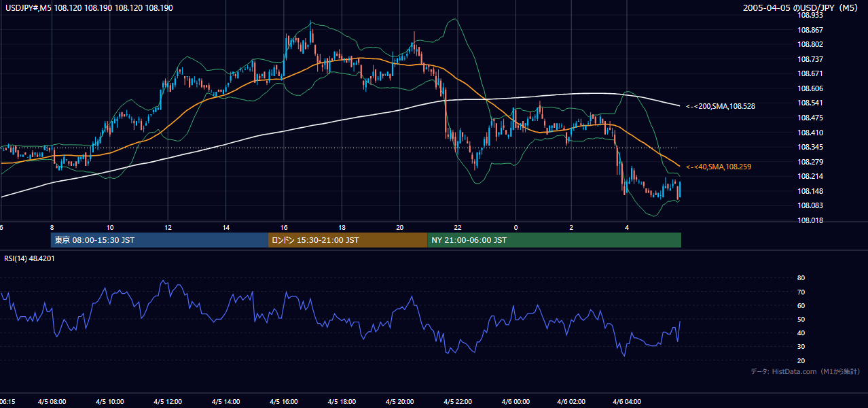The width and height of the screenshot is (868, 408).
Task: Click price axis label 108.867
Action: (812, 30)
